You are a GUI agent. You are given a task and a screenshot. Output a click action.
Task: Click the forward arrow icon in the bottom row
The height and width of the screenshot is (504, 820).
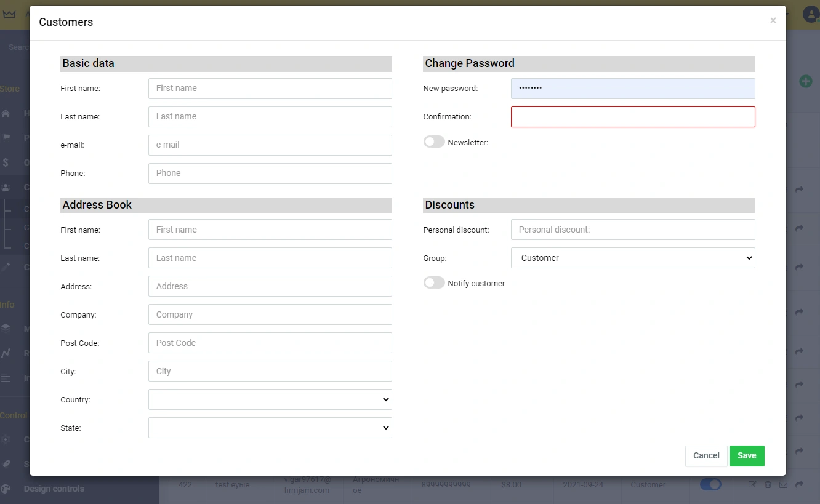pyautogui.click(x=799, y=484)
